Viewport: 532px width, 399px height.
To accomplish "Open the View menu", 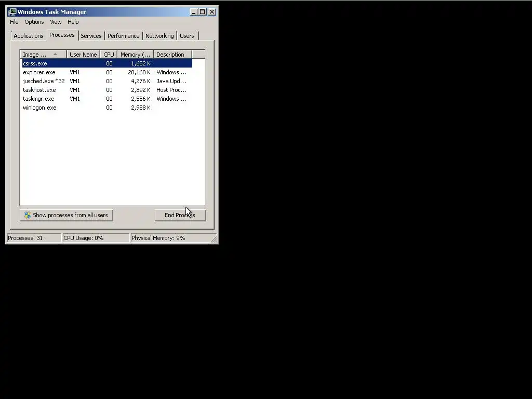I will pos(56,22).
